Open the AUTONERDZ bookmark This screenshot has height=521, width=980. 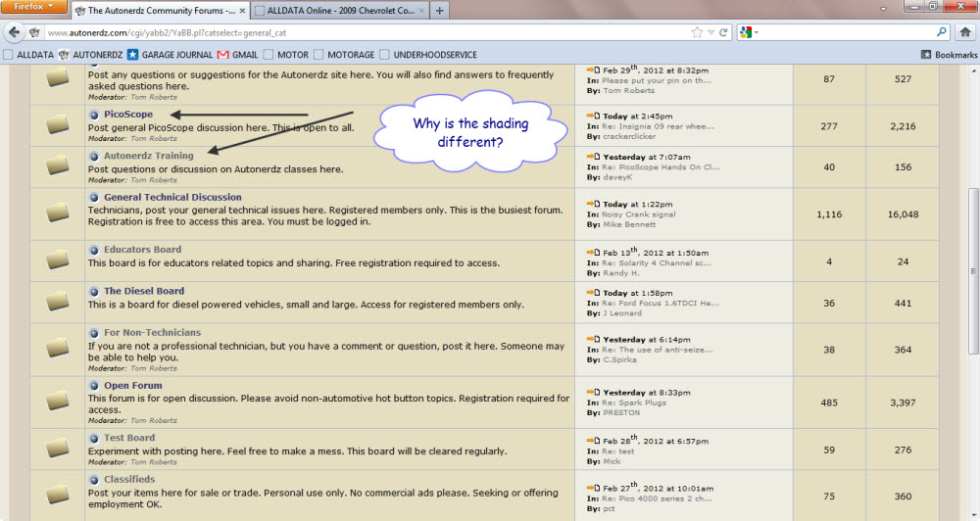[90, 55]
